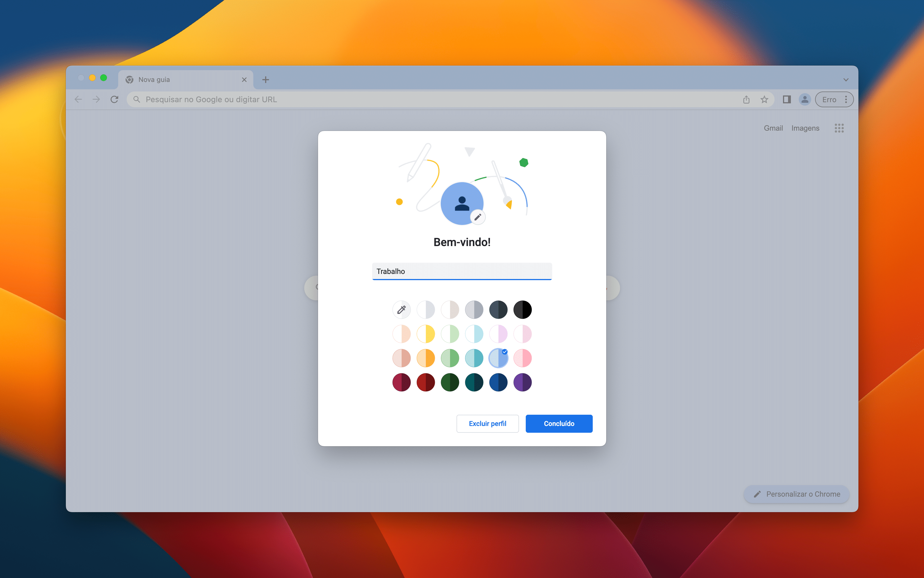
Task: Click the large blue profile avatar
Action: (462, 203)
